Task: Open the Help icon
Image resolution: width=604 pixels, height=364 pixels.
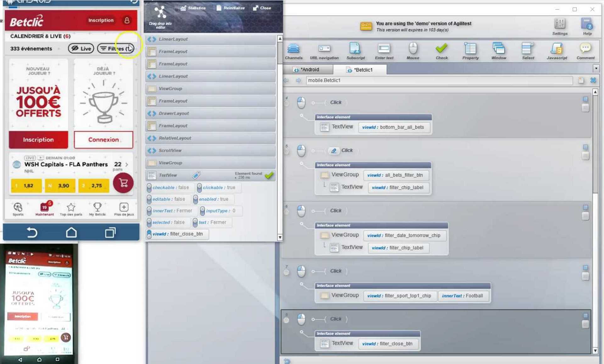Action: pyautogui.click(x=587, y=26)
